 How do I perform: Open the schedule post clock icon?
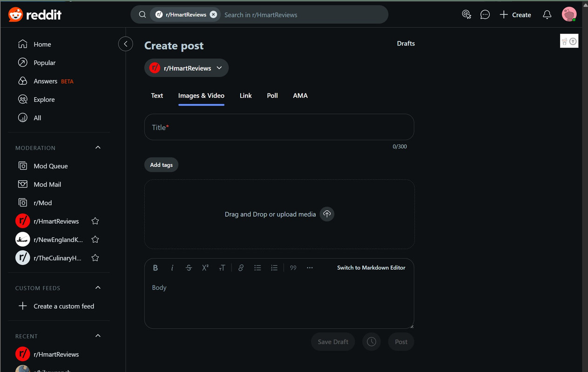pos(372,342)
